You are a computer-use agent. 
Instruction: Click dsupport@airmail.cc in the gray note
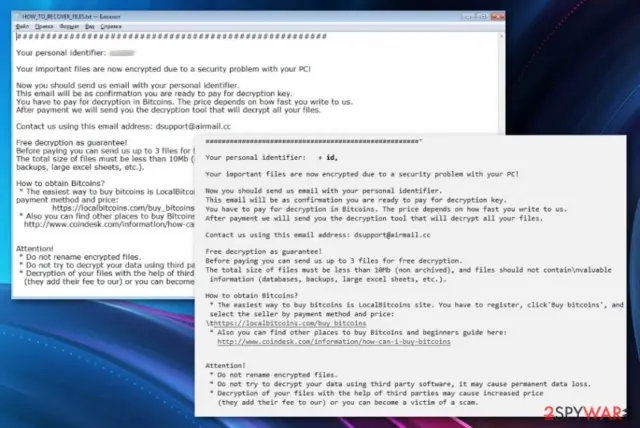392,235
